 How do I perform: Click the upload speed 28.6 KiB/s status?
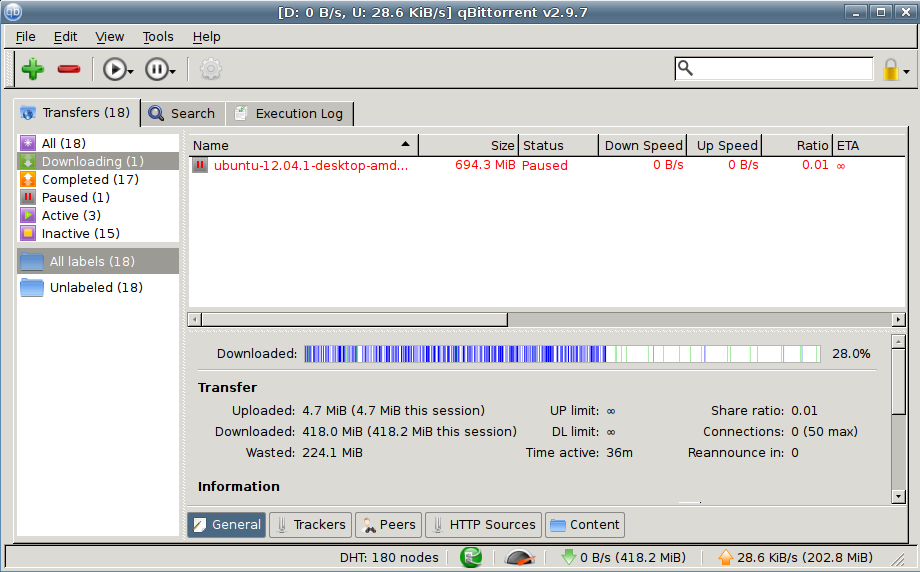click(796, 557)
